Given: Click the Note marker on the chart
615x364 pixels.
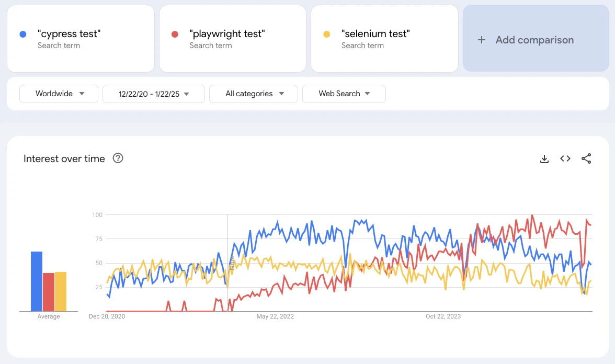Looking at the screenshot, I should [232, 263].
